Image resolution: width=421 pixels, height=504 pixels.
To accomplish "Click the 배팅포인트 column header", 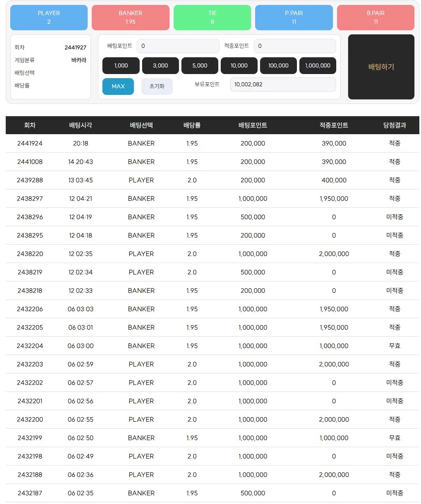I will pos(253,125).
